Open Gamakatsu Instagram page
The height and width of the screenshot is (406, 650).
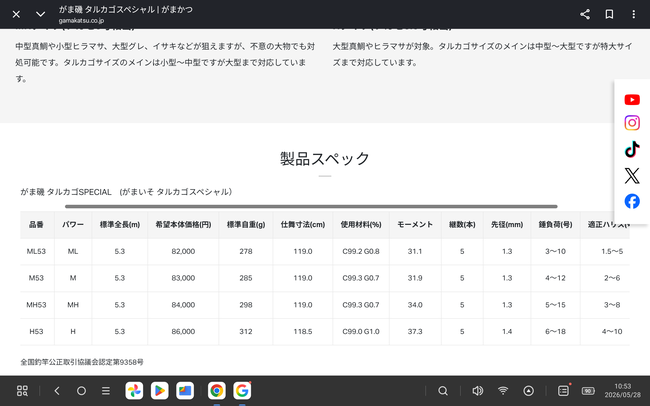pos(632,123)
